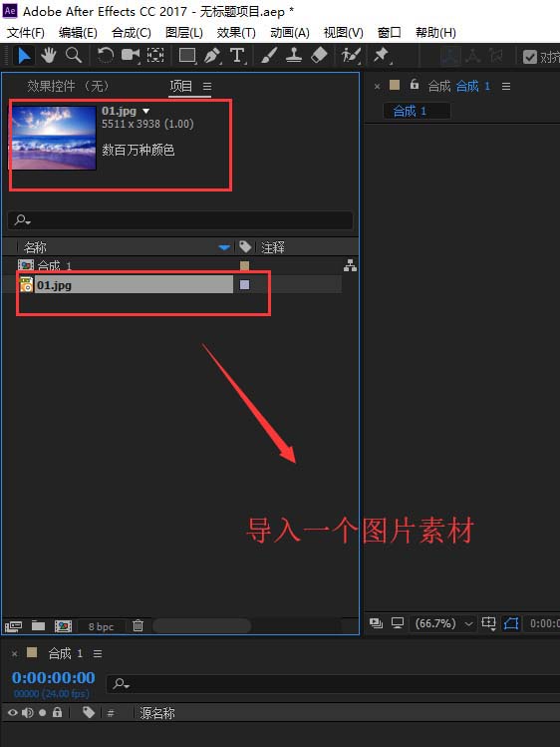The image size is (560, 747).
Task: Select the Roto Brush tool
Action: 351,56
